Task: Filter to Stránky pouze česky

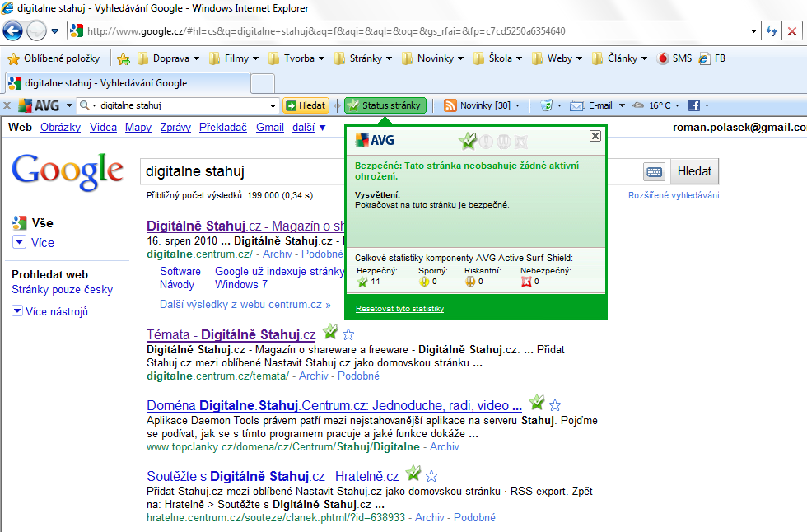Action: (63, 290)
